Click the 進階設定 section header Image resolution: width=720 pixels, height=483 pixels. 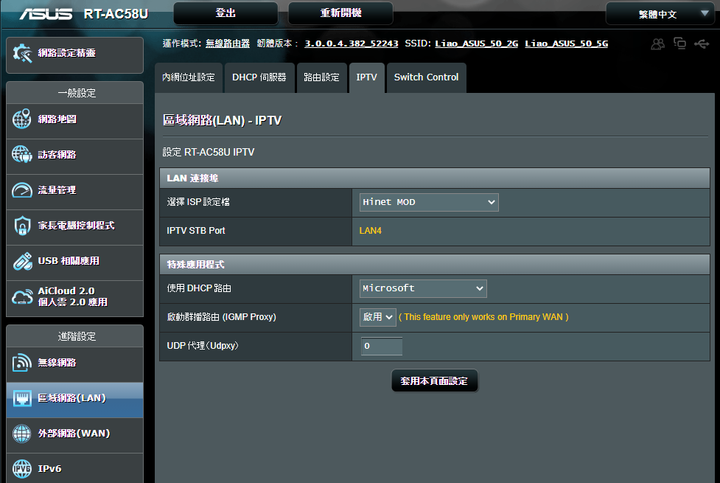76,337
